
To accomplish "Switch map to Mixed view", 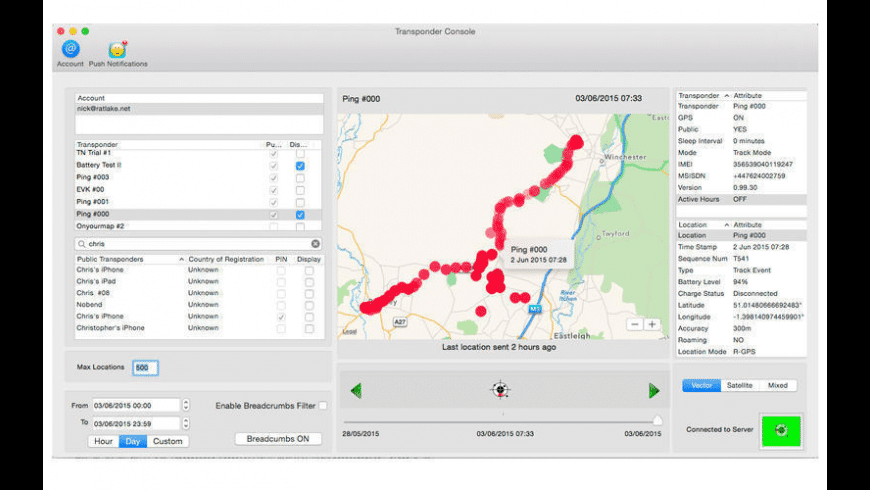I will [777, 385].
